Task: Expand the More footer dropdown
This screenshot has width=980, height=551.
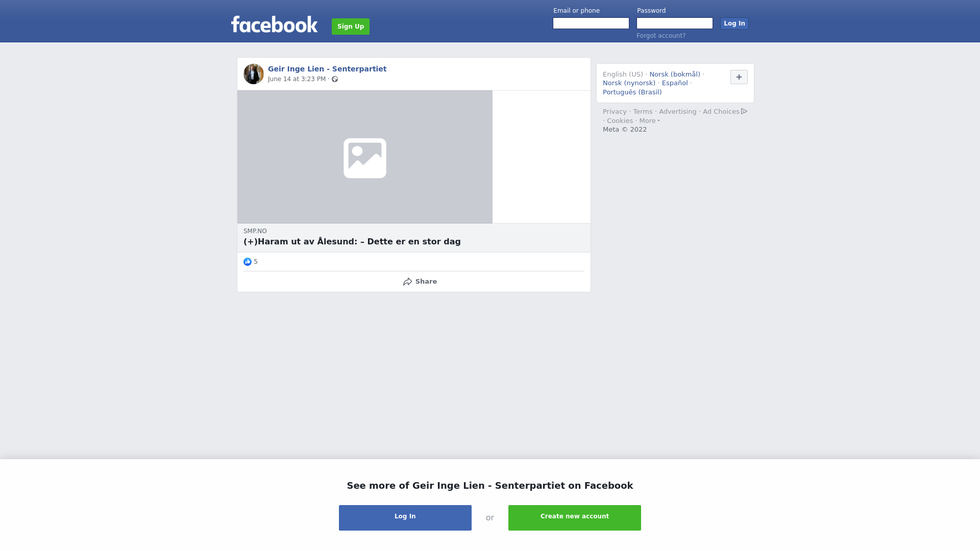Action: tap(650, 121)
